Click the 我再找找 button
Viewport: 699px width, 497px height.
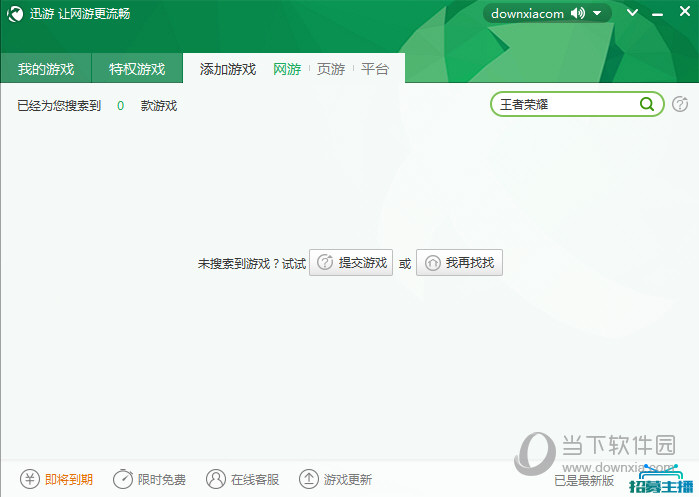coord(459,263)
